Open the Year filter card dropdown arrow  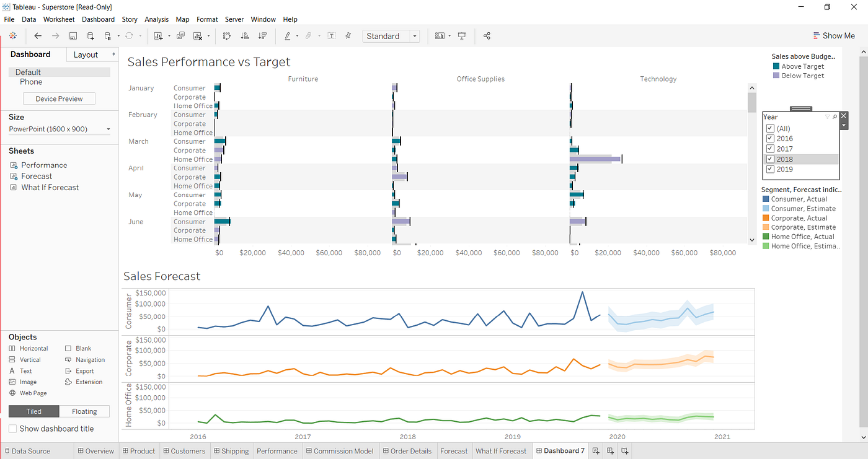coord(843,125)
